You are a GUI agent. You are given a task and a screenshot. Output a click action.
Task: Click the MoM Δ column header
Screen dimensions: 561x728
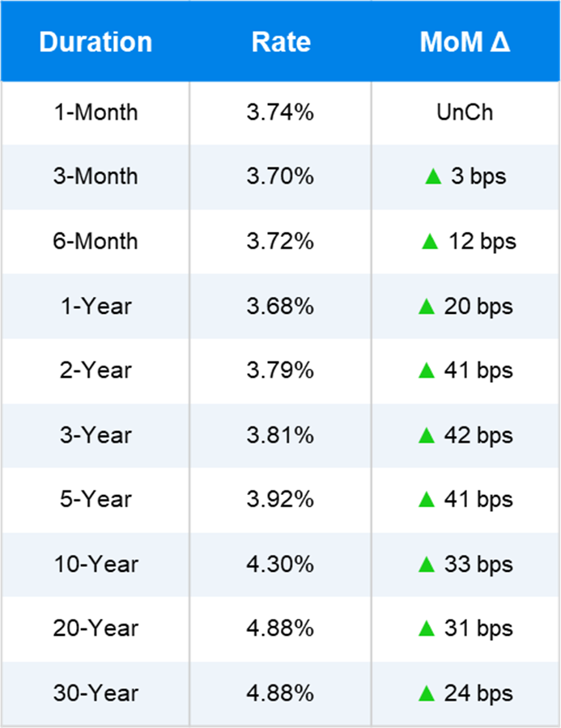[465, 42]
